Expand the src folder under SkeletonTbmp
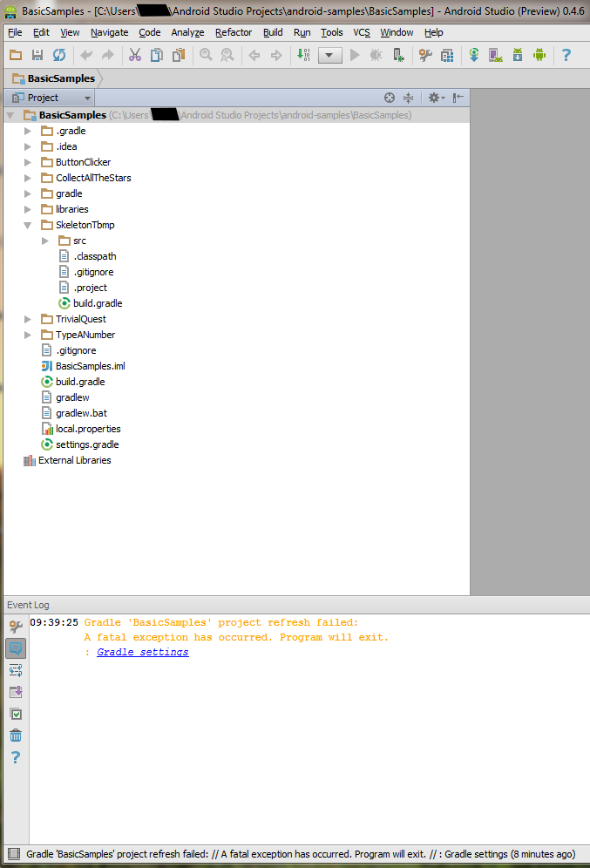The image size is (590, 868). (45, 241)
